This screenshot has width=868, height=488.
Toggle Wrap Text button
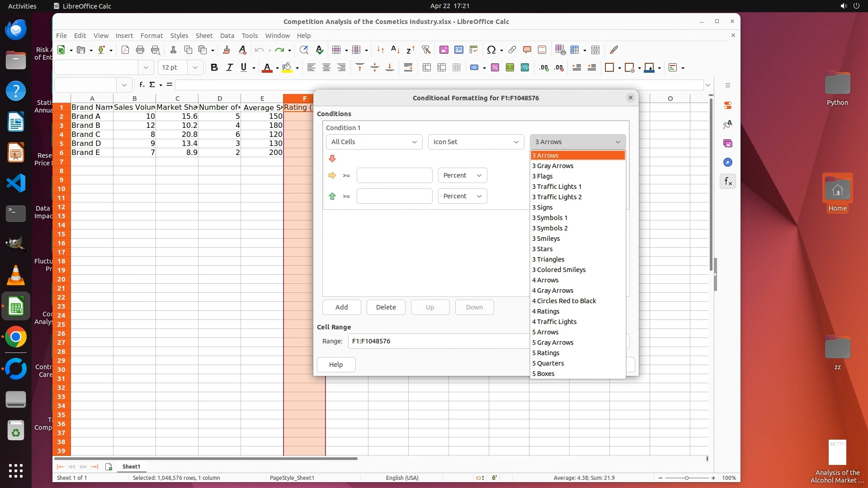click(408, 68)
